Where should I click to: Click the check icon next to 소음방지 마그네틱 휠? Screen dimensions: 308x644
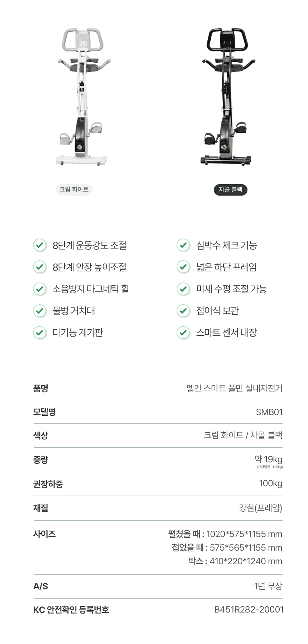40,289
